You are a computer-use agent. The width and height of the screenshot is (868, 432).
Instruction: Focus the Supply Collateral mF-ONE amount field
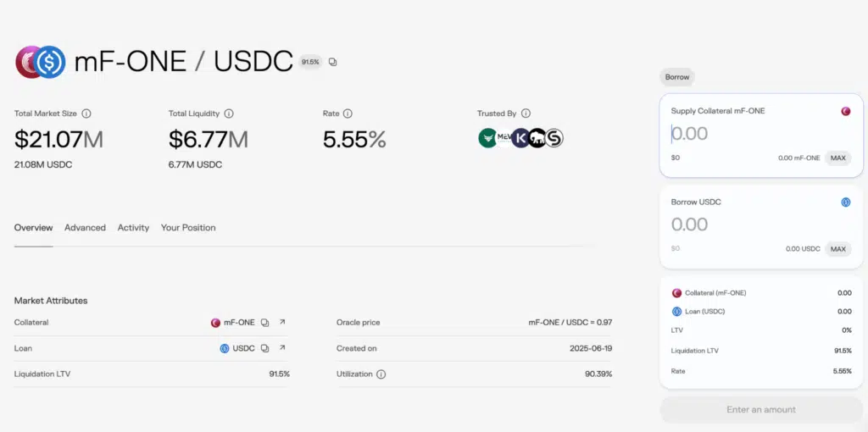click(737, 134)
